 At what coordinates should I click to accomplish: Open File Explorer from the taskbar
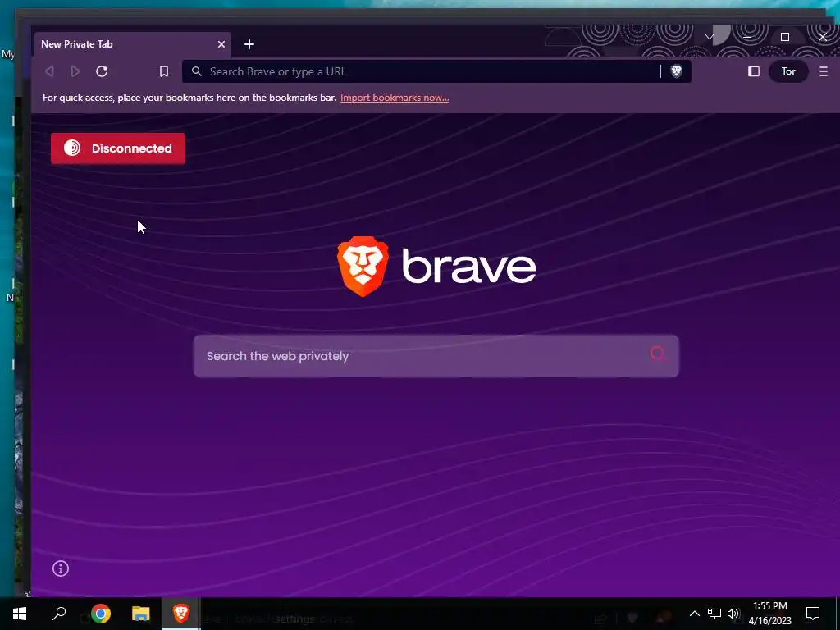tap(141, 614)
